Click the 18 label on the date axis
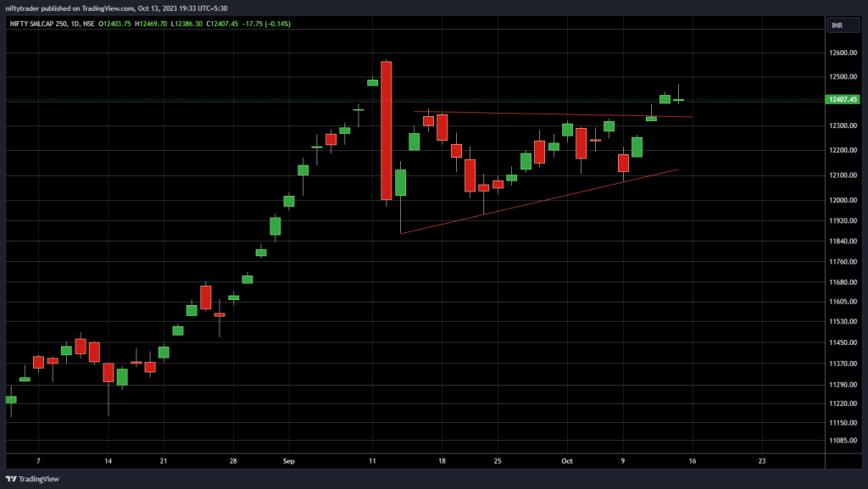 coord(442,461)
